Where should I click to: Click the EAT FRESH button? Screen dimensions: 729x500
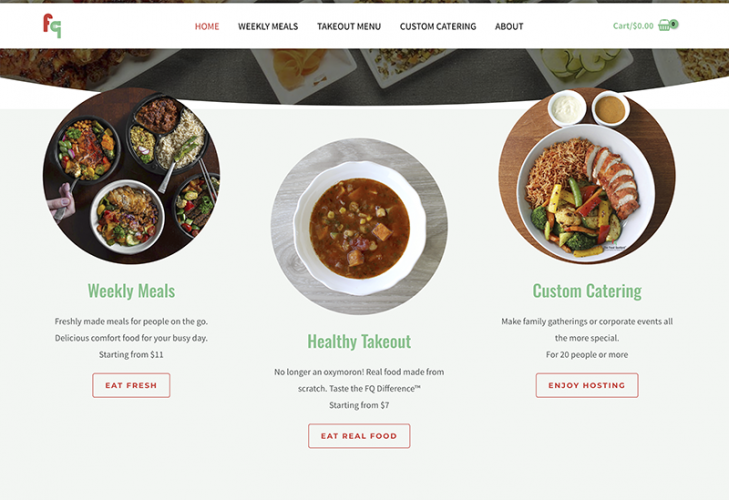(131, 385)
